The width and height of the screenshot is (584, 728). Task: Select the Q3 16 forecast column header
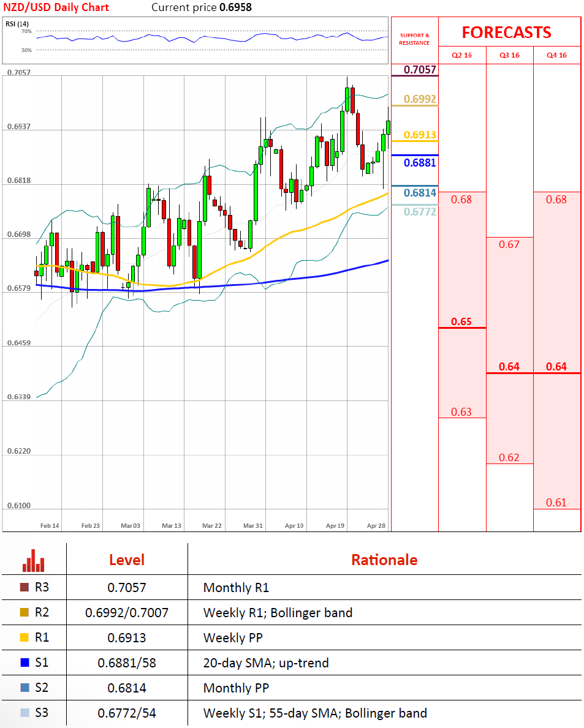point(509,55)
